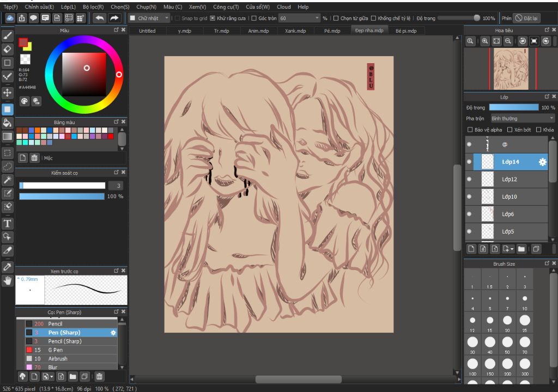Screen dimensions: 558x392
Task: Open the Chữ nhật shape dropdown
Action: (149, 18)
